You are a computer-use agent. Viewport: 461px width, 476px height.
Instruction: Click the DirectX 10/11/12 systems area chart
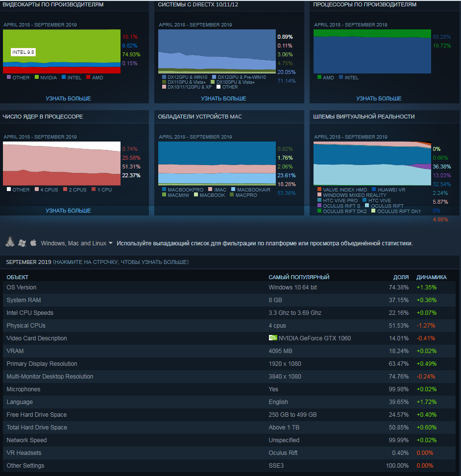[217, 51]
